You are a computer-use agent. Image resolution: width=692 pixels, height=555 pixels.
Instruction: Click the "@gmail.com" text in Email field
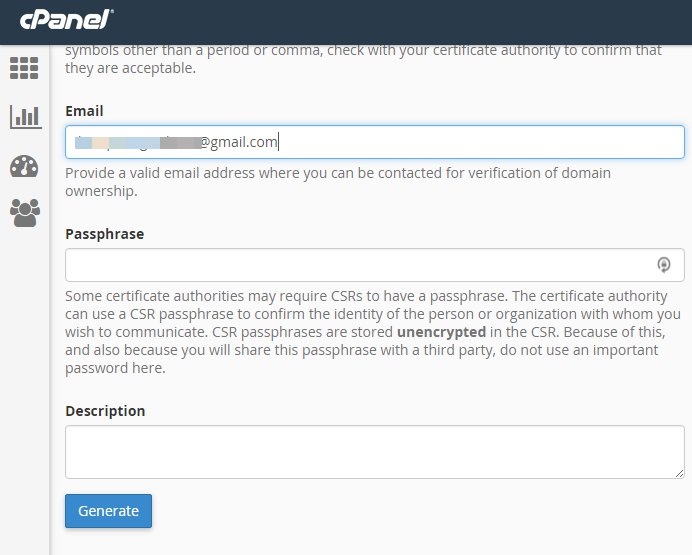coord(238,142)
